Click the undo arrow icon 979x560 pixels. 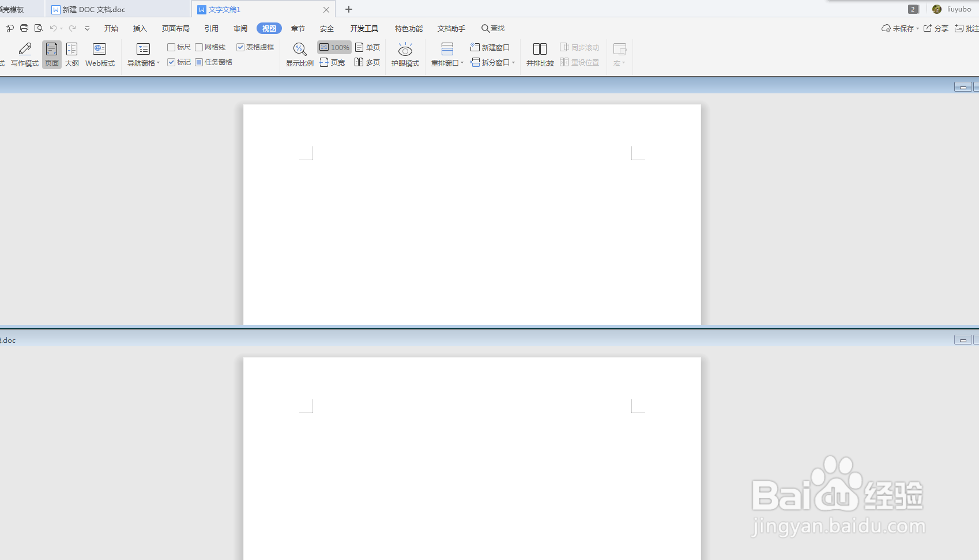[53, 28]
